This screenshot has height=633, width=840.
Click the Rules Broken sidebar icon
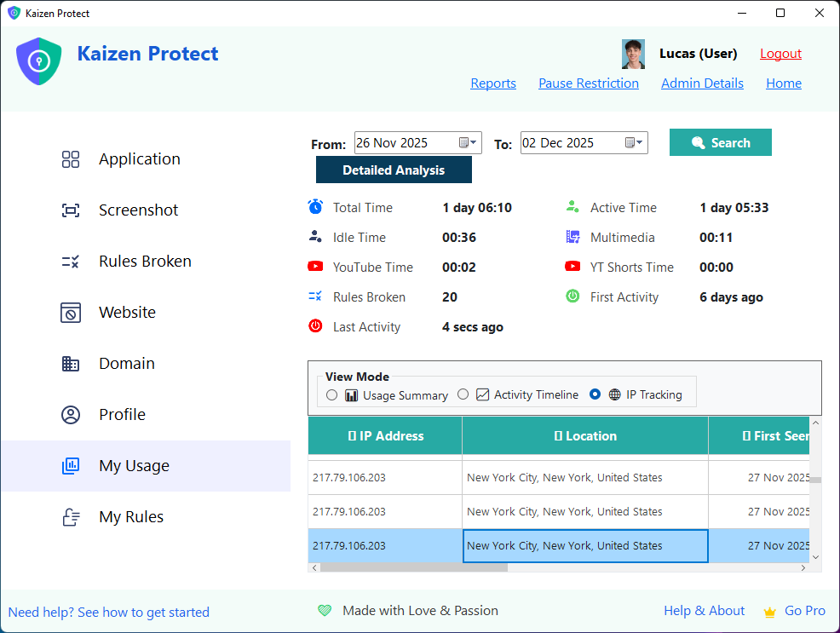pos(71,261)
